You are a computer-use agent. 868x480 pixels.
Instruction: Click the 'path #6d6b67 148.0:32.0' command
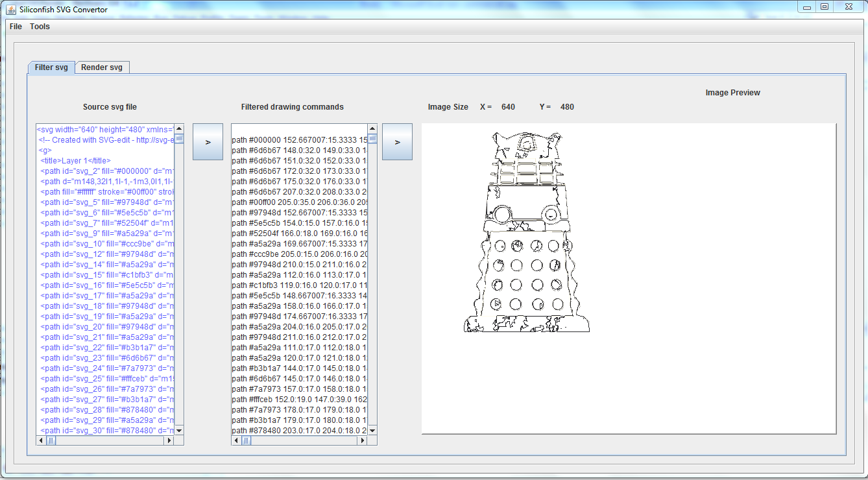[x=299, y=150]
